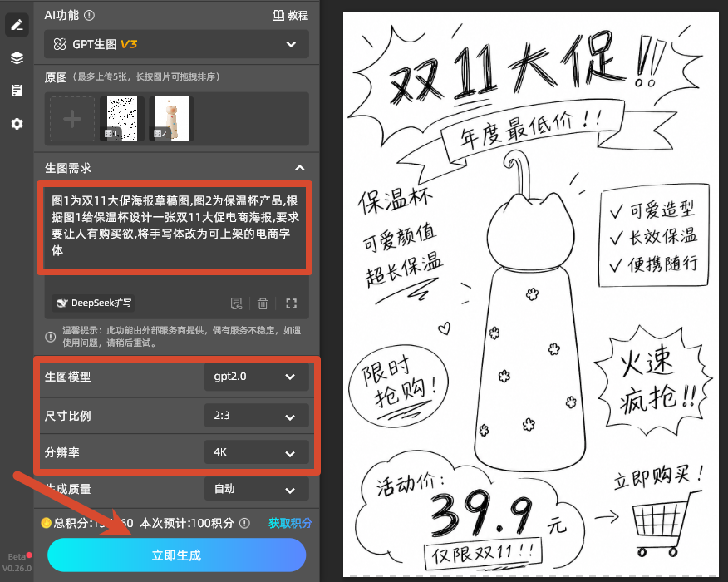Click info icon next to AI功能
The image size is (728, 582).
click(89, 15)
